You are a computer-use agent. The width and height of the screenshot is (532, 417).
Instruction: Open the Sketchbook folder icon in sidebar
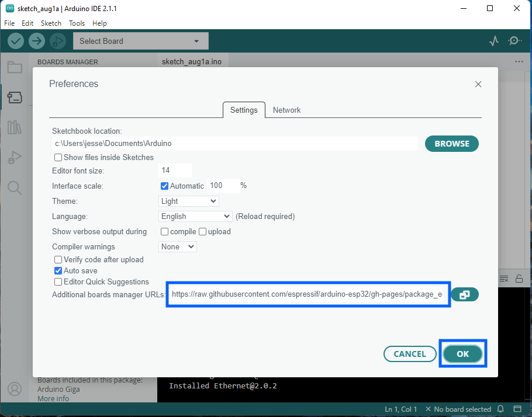[15, 67]
